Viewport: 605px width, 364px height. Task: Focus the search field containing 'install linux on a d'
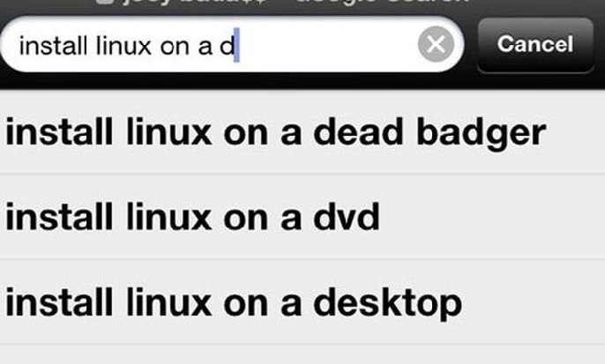[x=232, y=44]
